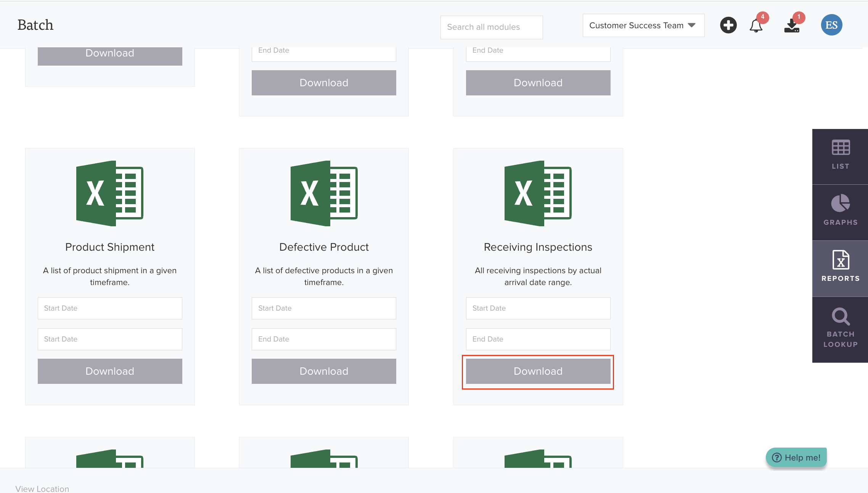Open the View Location link
868x493 pixels.
(42, 489)
